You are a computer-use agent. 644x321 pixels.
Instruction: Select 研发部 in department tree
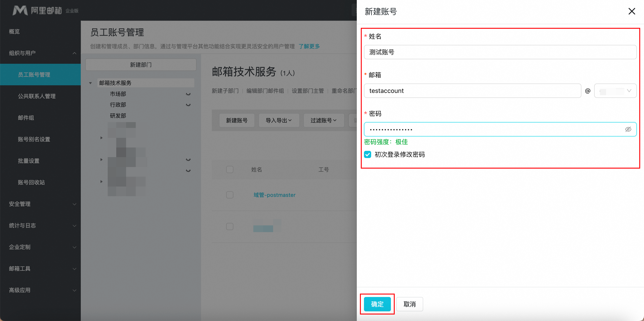coord(118,116)
